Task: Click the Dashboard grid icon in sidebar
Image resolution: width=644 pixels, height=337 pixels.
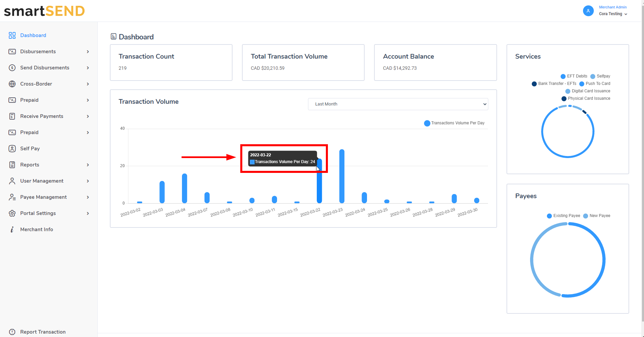Action: coord(12,35)
